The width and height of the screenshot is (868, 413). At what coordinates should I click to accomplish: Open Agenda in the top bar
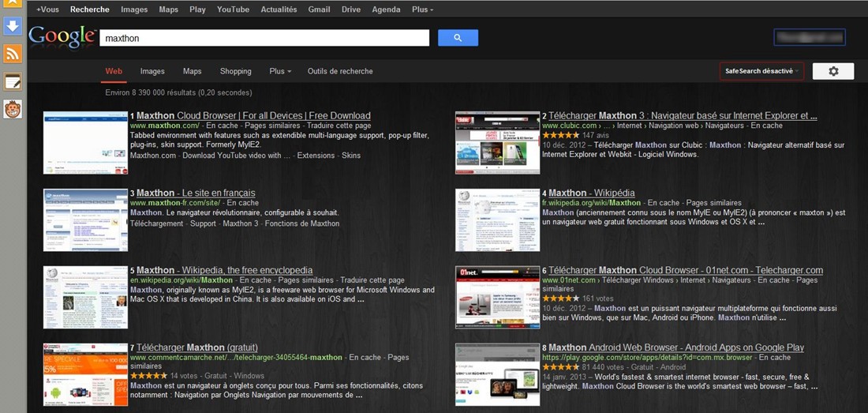coord(386,9)
